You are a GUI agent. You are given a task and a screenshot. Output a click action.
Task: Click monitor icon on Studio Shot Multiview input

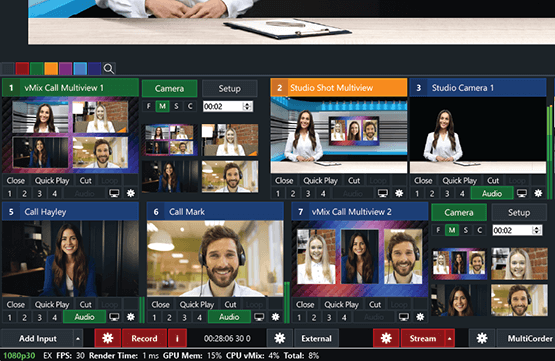383,193
